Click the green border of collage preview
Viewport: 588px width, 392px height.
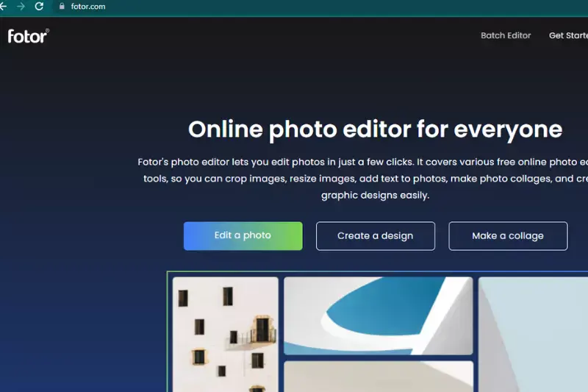pyautogui.click(x=168, y=331)
